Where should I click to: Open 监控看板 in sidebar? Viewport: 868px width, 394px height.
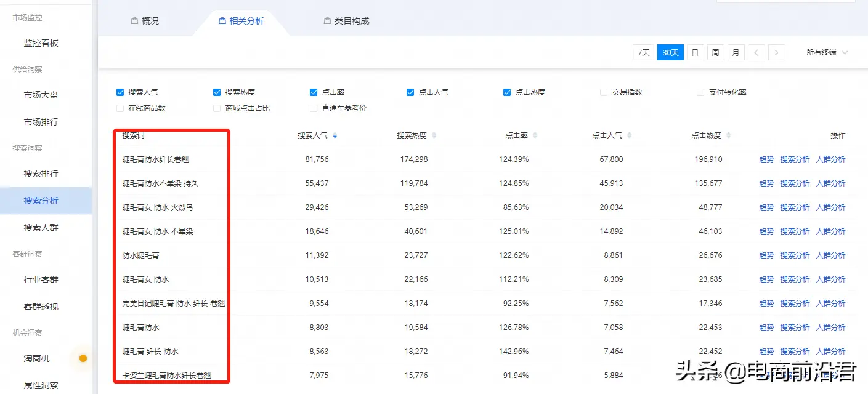(41, 43)
